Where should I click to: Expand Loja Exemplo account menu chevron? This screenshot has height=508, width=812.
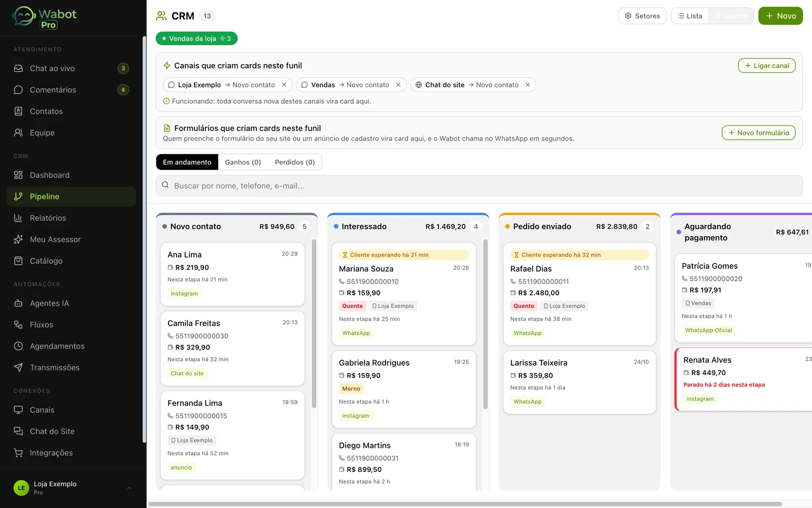click(x=129, y=488)
